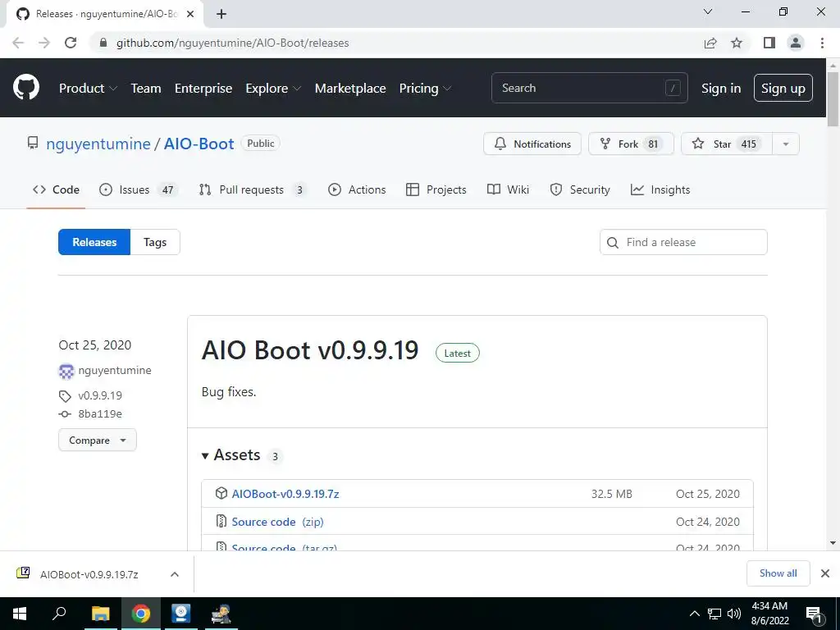Switch to the Issues tab
Screen dimensions: 840x630
coord(137,189)
